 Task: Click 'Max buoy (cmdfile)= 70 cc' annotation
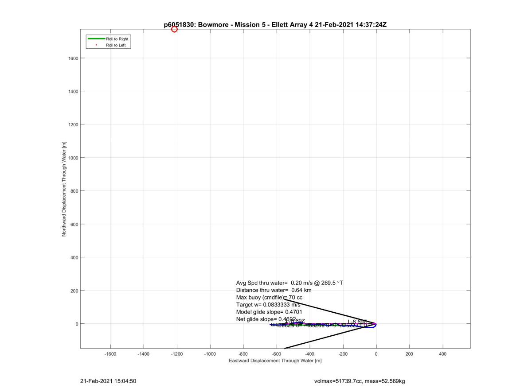tap(269, 297)
